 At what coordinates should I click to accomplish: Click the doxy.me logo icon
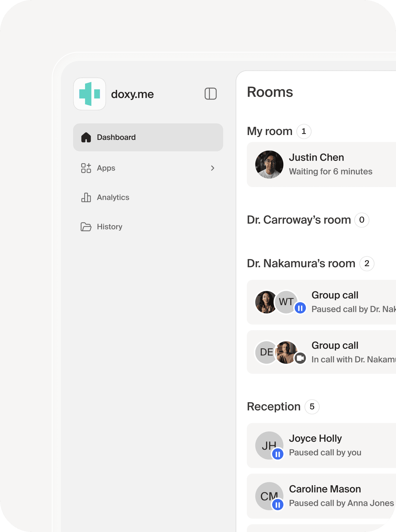[x=90, y=94]
